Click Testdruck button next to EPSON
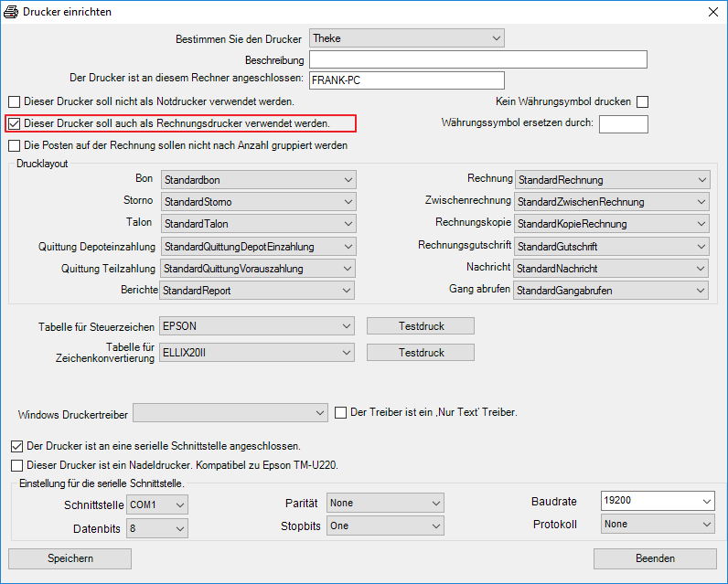This screenshot has height=584, width=728. click(x=421, y=326)
